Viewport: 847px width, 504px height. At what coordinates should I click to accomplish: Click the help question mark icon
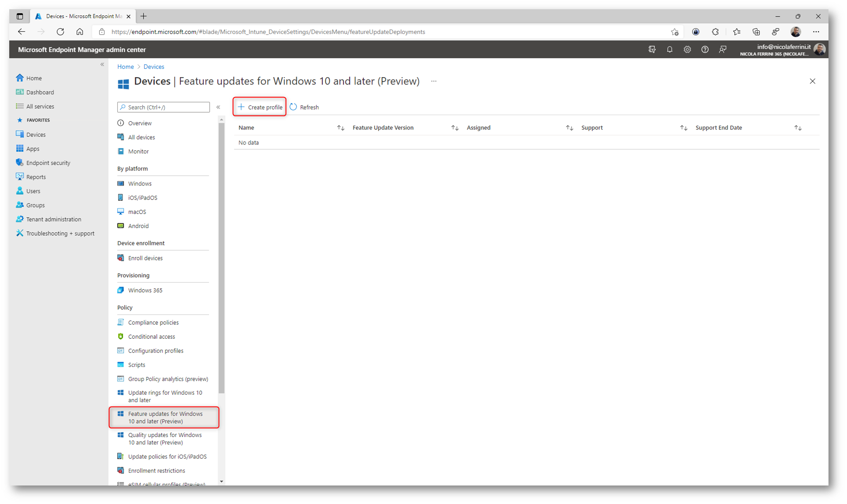(x=705, y=50)
